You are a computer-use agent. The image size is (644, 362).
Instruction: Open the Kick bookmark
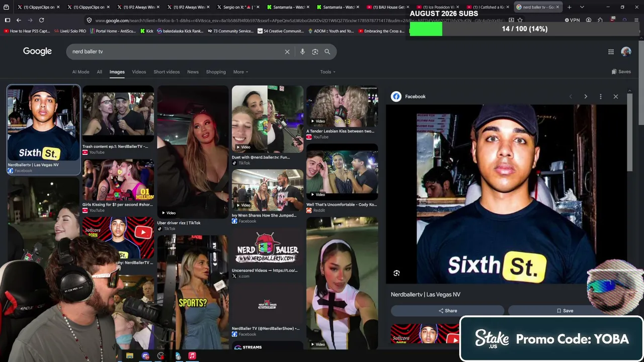(146, 31)
